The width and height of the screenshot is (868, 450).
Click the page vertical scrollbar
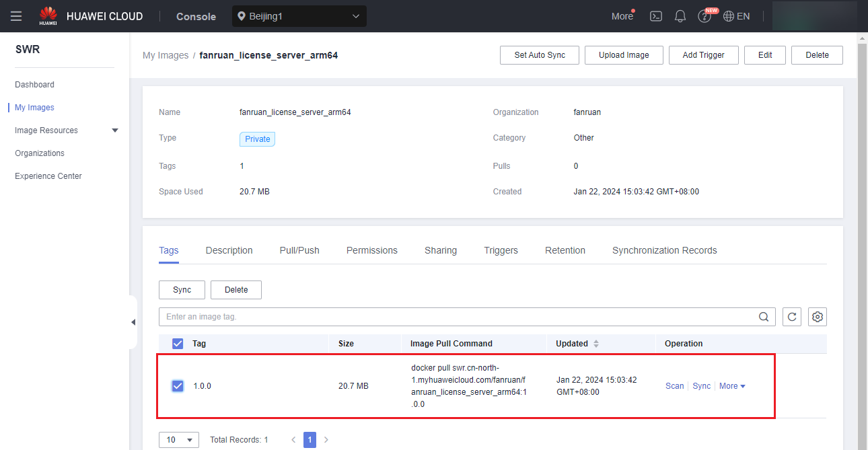863,241
